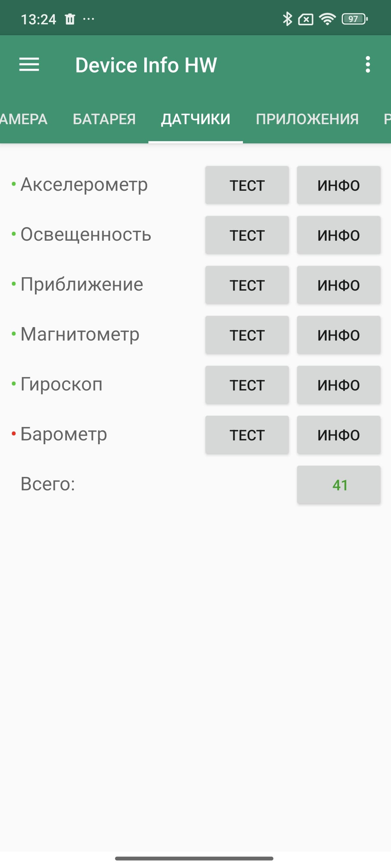Viewport: 391px width, 868px height.
Task: Run ТЕСТ for Гироскоп
Action: coord(247,385)
